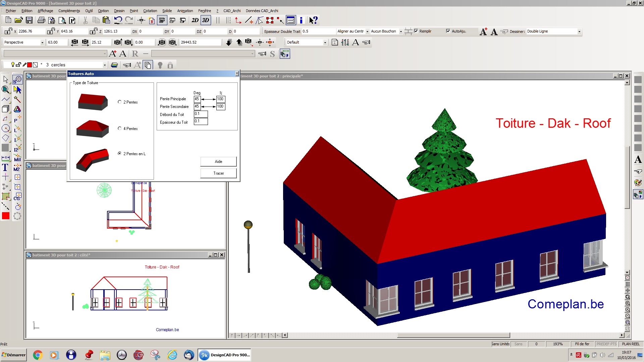Open the Dessin menu

click(119, 11)
